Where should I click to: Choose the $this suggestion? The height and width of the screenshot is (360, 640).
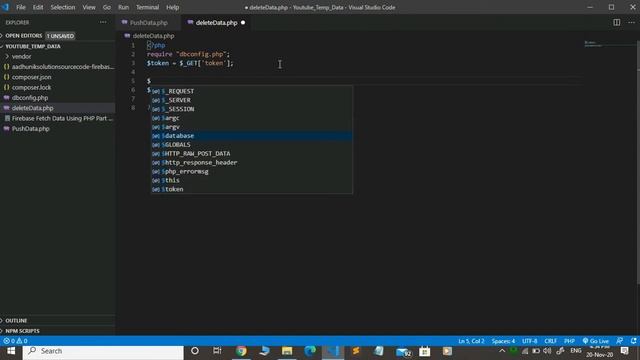point(252,180)
